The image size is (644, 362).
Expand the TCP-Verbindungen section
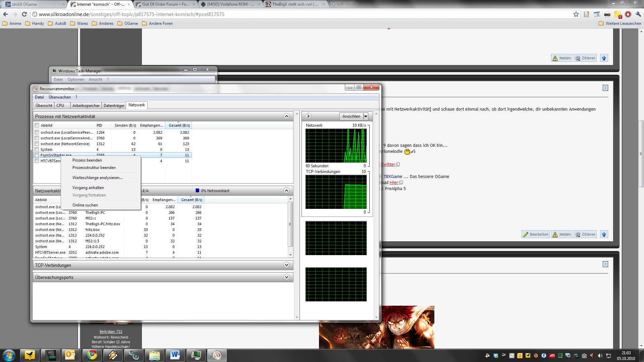[x=286, y=265]
